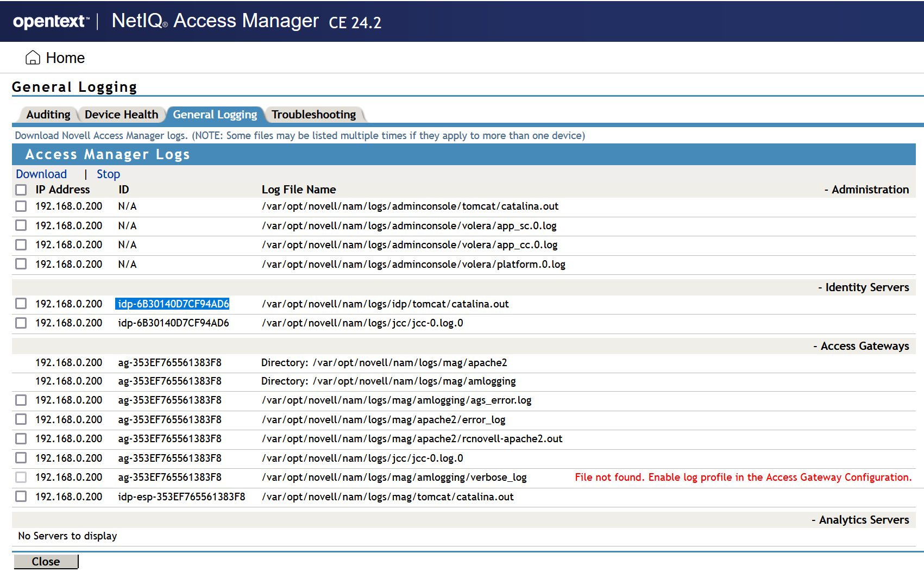Check the ags_error.log checkbox

[21, 400]
